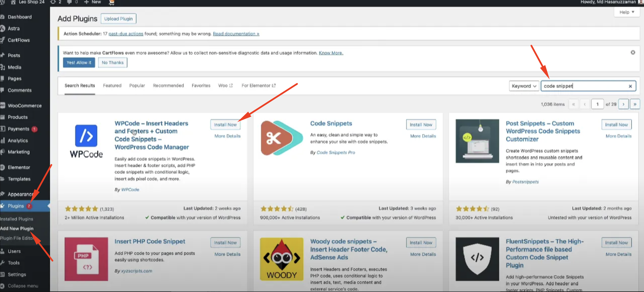Dismiss the CartFlows usage notice

(x=633, y=52)
